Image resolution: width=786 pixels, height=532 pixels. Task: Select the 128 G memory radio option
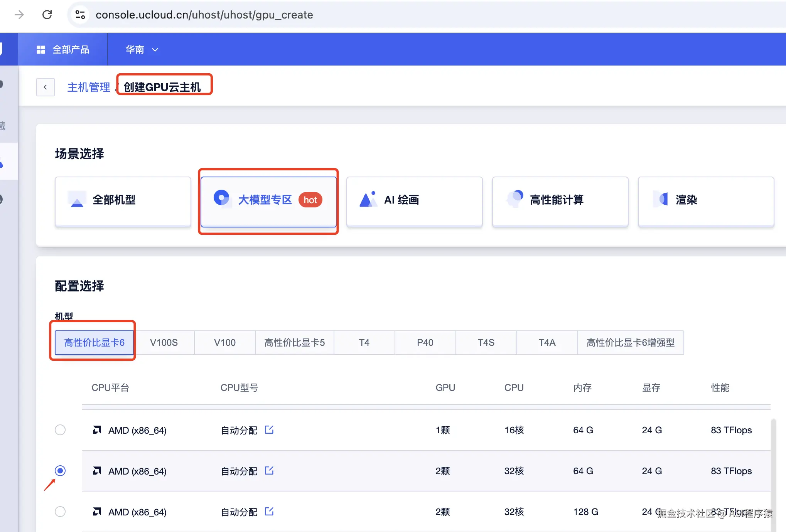pyautogui.click(x=60, y=512)
